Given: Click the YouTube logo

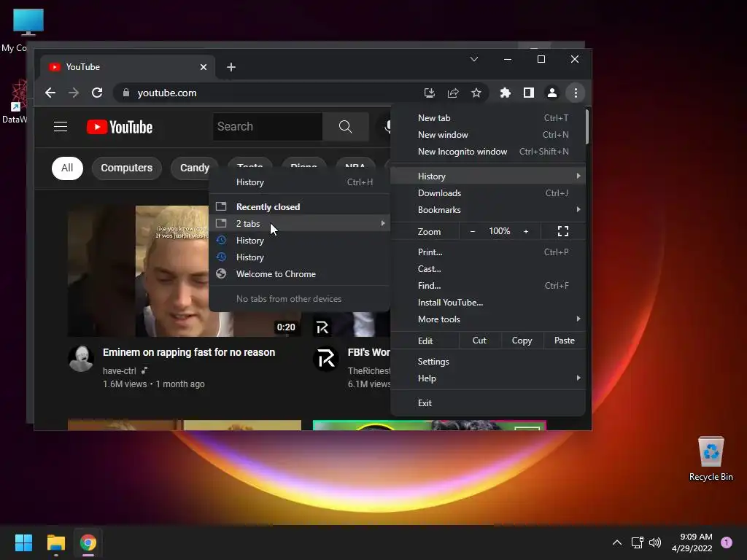Looking at the screenshot, I should tap(120, 127).
